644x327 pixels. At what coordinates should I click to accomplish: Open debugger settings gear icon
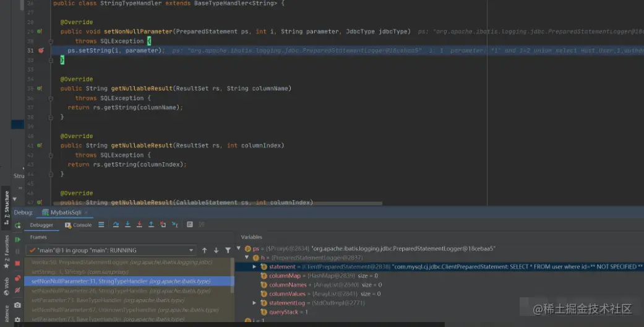pos(18,319)
